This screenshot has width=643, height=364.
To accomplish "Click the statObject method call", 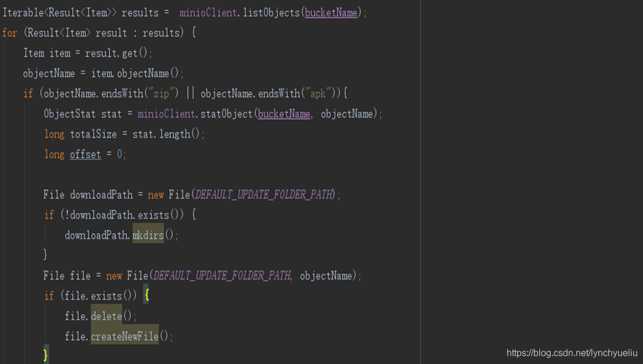I will [x=226, y=114].
